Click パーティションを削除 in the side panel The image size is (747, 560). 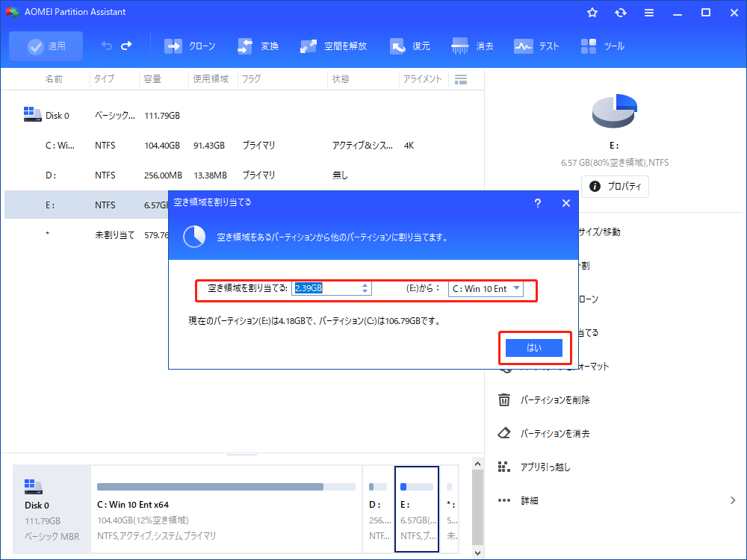tap(555, 400)
